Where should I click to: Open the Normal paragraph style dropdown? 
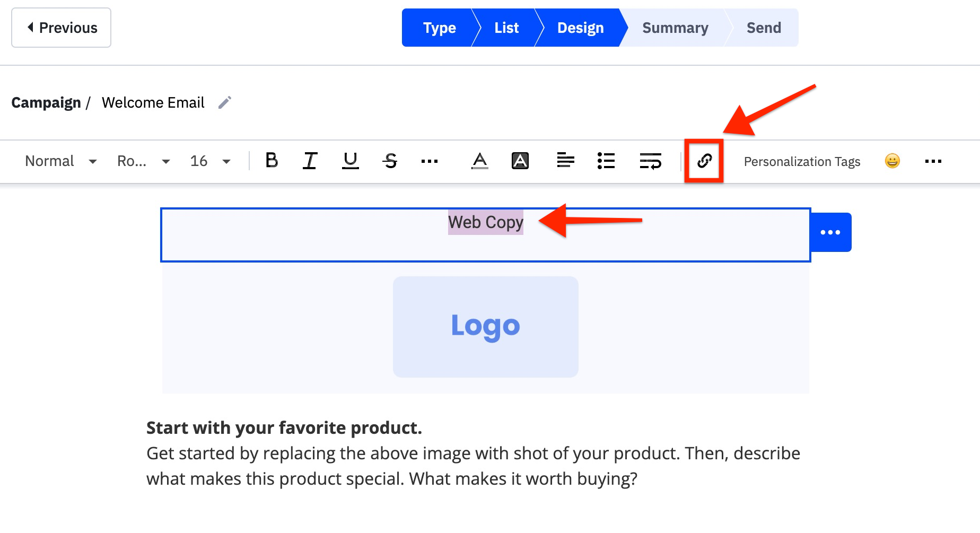click(60, 161)
